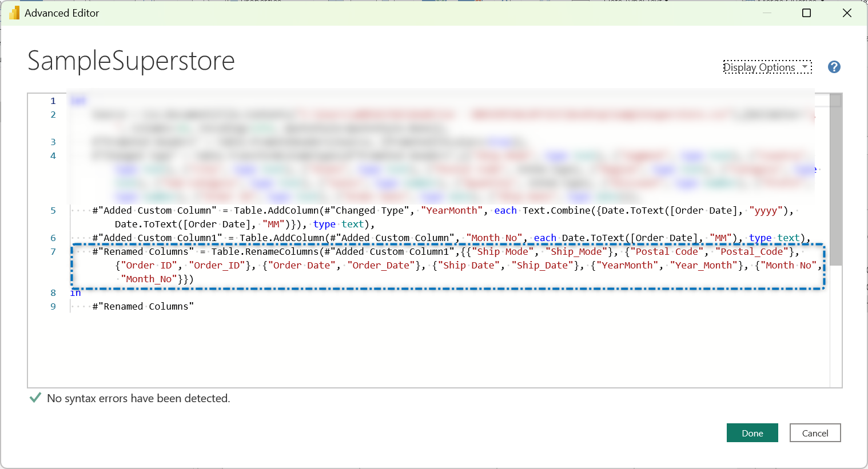This screenshot has height=469, width=868.
Task: Click #"Renamed Columns" on the last line
Action: (143, 307)
